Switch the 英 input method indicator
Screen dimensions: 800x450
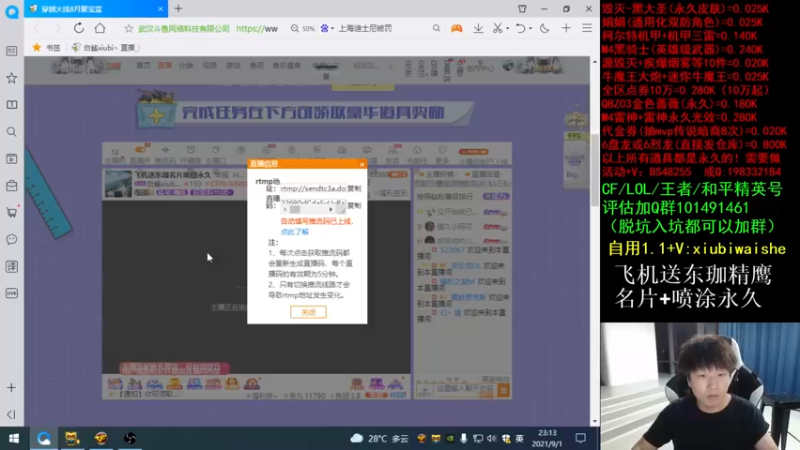[519, 438]
